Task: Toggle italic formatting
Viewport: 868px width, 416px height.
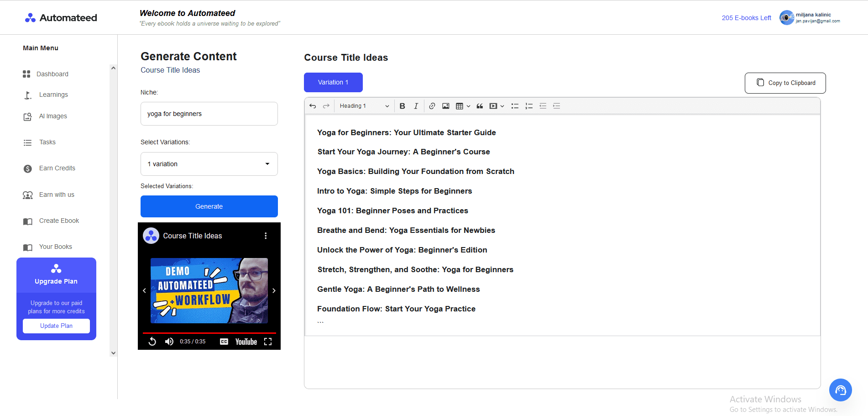Action: pyautogui.click(x=416, y=105)
